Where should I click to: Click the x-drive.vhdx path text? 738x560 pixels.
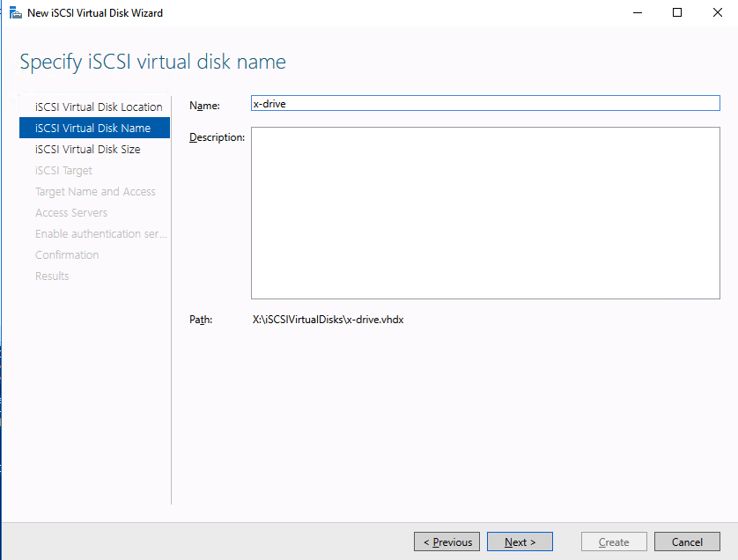tap(328, 320)
